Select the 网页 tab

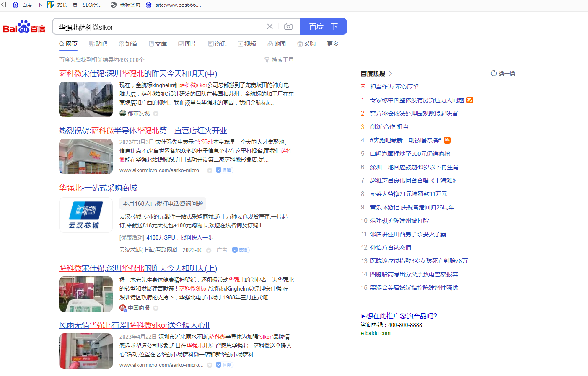click(68, 44)
